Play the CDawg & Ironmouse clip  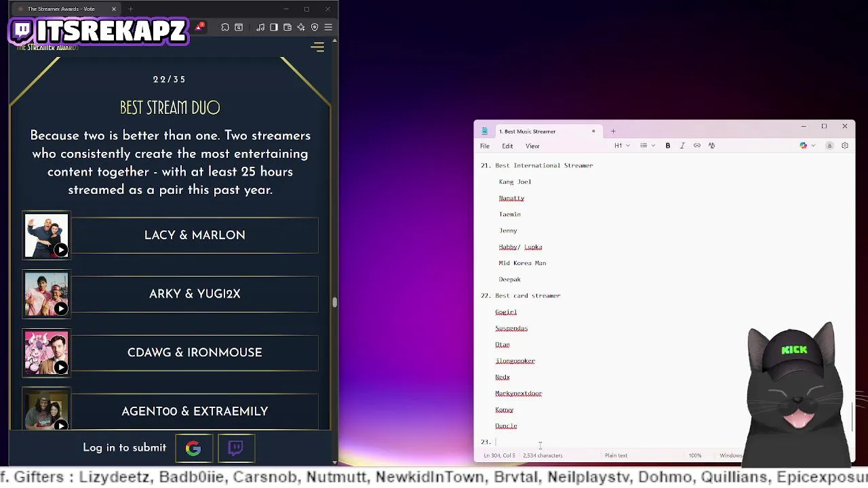pos(61,367)
